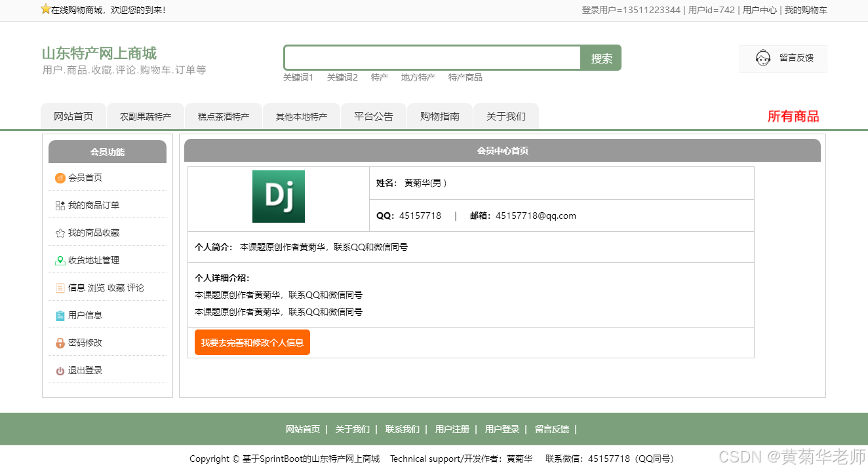The height and width of the screenshot is (471, 868).
Task: Click the star icon beside the welcome message
Action: (x=45, y=9)
